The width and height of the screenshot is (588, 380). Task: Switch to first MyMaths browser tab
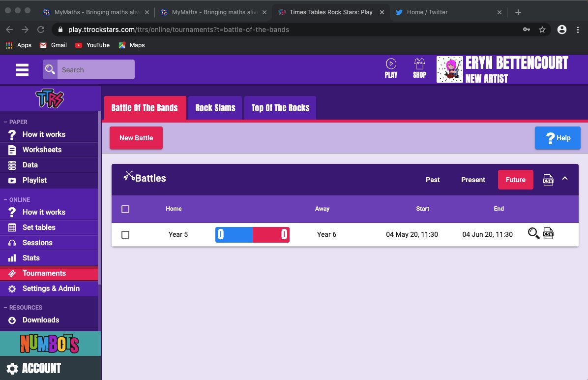tap(97, 12)
